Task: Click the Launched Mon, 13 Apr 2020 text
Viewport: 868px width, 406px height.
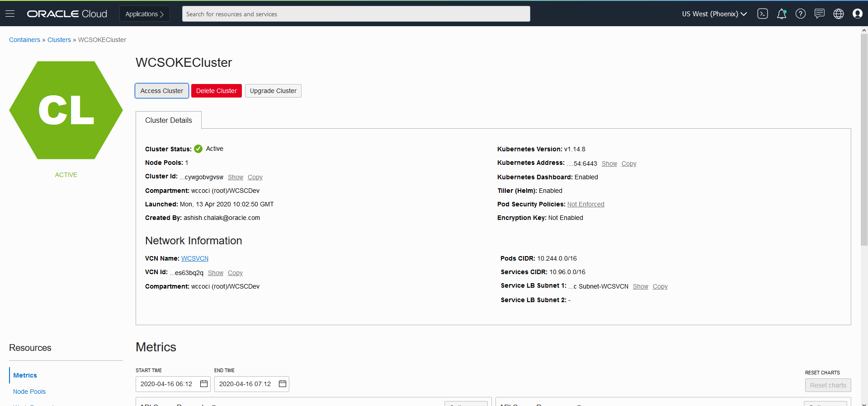Action: coord(209,204)
